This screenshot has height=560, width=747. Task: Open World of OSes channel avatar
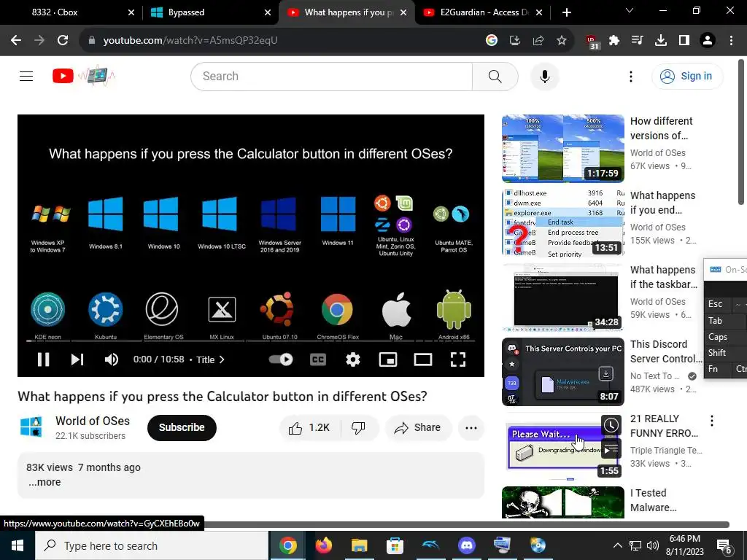31,427
